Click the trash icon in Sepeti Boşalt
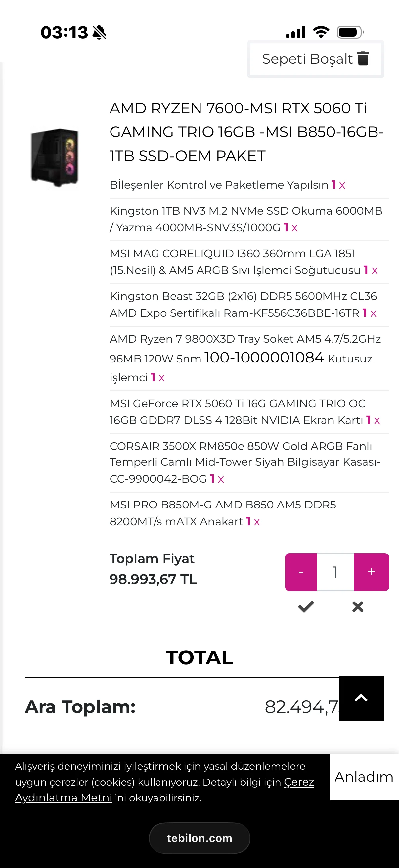The width and height of the screenshot is (399, 868). click(x=363, y=59)
